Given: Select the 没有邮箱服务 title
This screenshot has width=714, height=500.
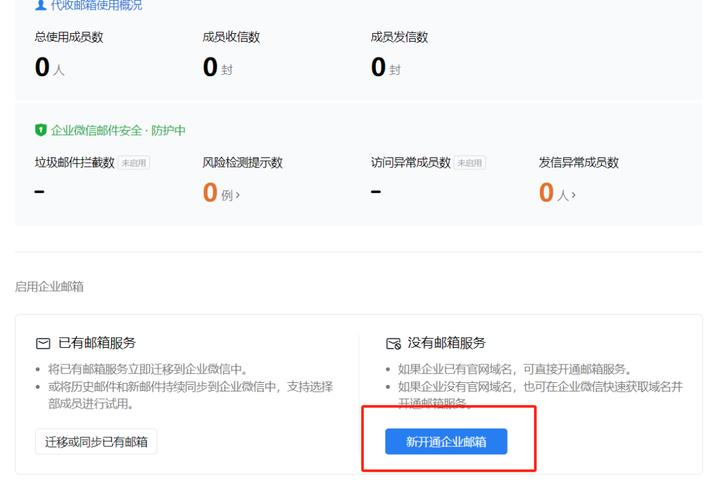Looking at the screenshot, I should point(447,343).
